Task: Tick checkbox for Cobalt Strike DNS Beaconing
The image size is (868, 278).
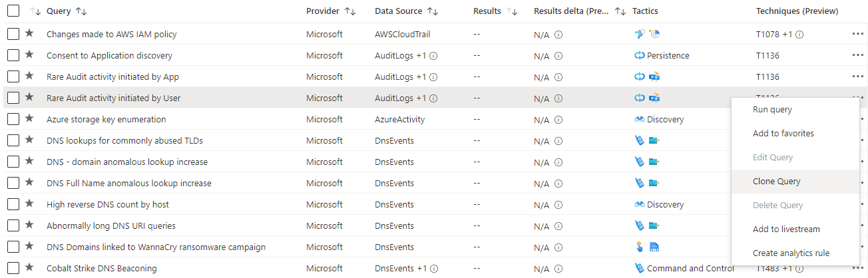Action: tap(13, 268)
